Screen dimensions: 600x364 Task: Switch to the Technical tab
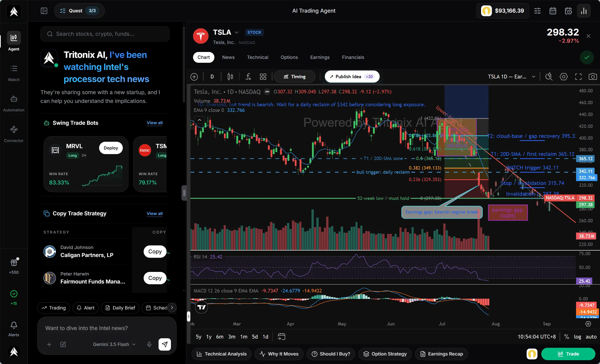tap(258, 57)
